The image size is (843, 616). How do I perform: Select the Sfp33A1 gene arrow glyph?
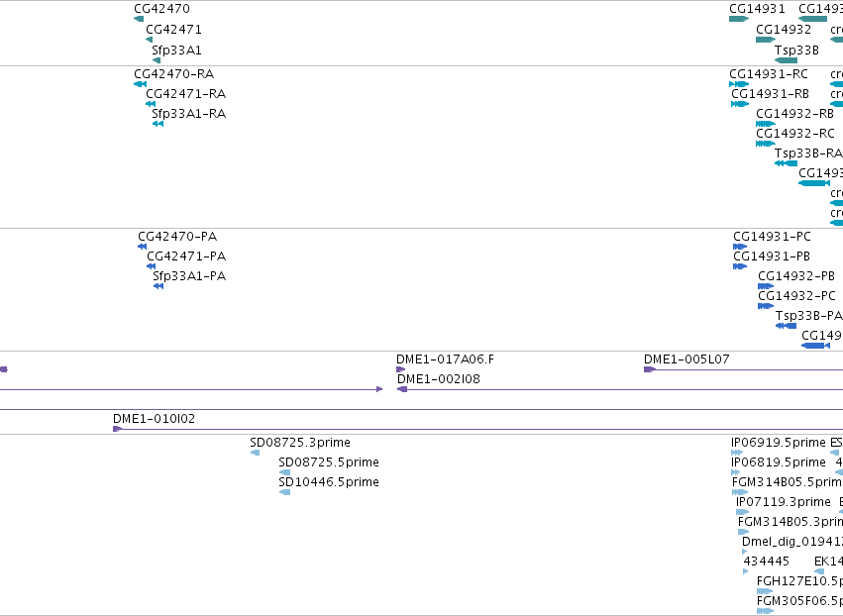point(157,60)
